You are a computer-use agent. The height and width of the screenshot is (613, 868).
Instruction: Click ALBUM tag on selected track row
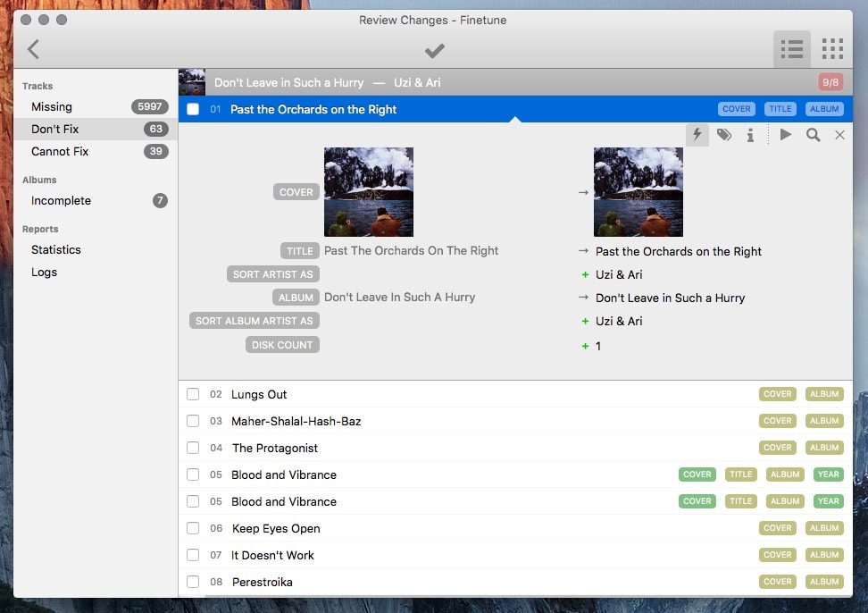[x=824, y=108]
